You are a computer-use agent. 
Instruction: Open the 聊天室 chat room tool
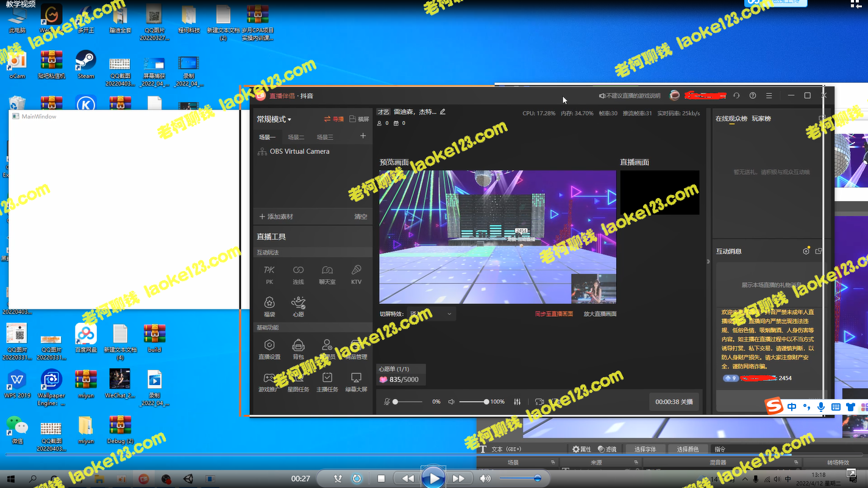tap(327, 274)
